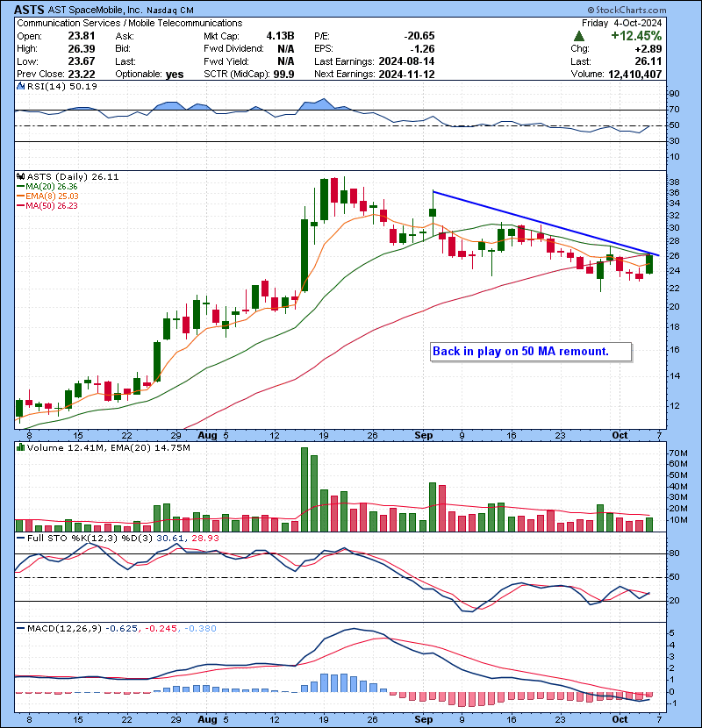Click the green up-triangle change icon
The image size is (702, 728).
[x=578, y=36]
